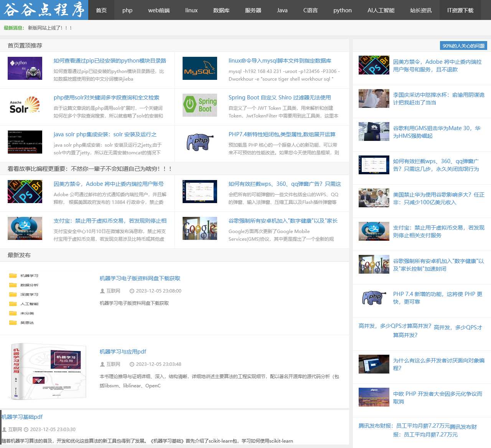Open the 机器学习基础pdf article title
This screenshot has width=491, height=448.
click(22, 417)
